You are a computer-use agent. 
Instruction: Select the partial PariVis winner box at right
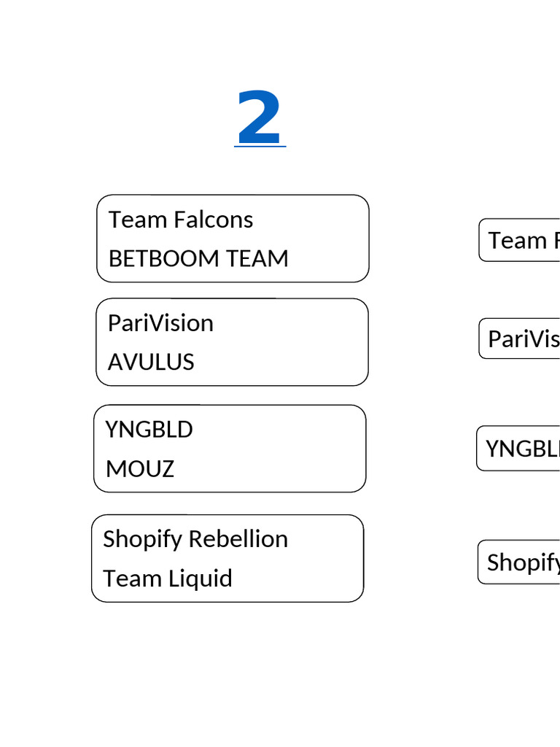pos(520,338)
